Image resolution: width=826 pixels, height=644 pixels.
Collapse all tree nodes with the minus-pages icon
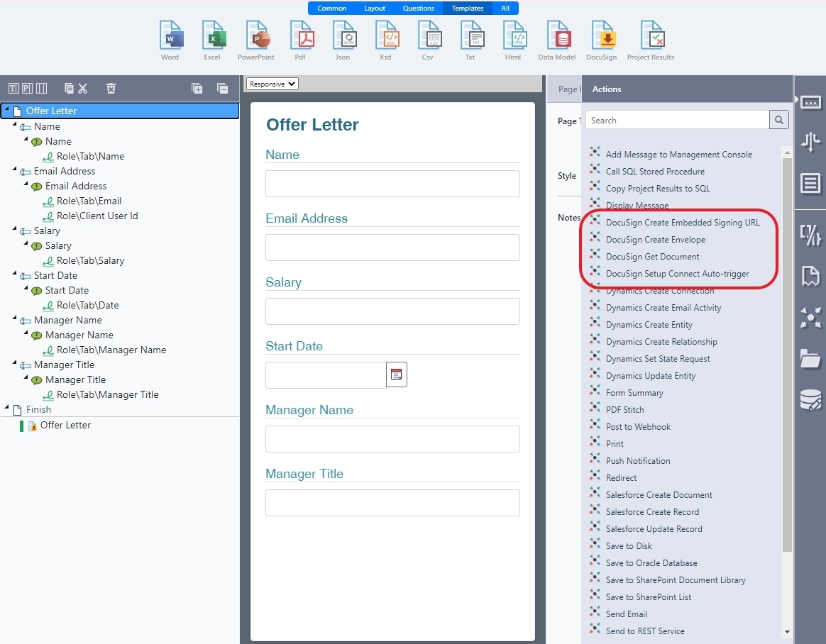tap(223, 88)
